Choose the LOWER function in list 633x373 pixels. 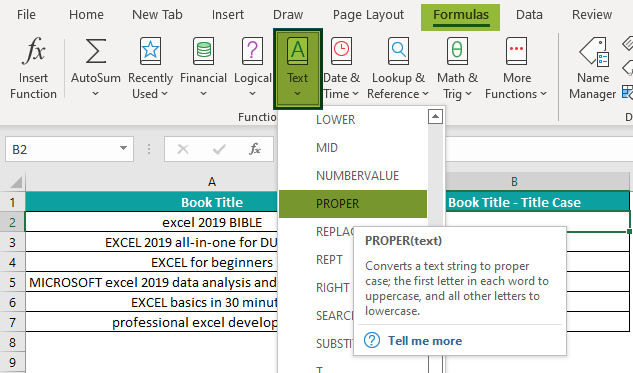pos(353,120)
